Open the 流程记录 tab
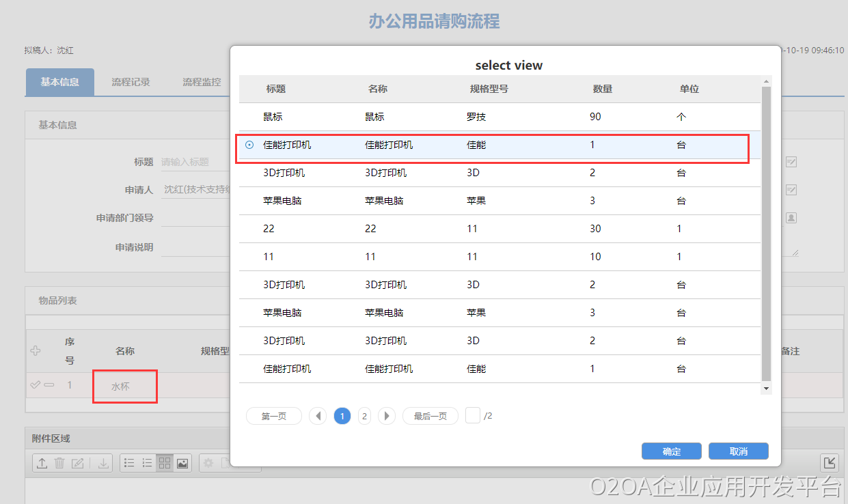Screen dimensions: 848x504 (131, 82)
